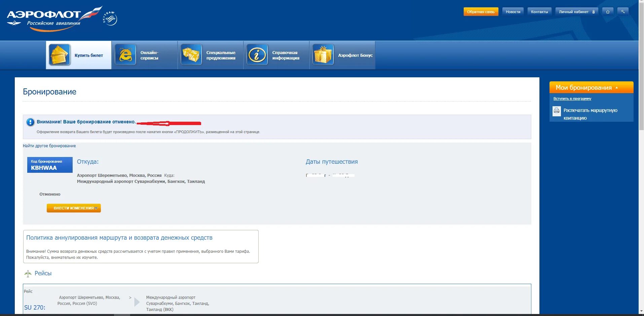Screen dimensions: 644x316
Task: Open Справочная информация menu
Action: (x=276, y=55)
